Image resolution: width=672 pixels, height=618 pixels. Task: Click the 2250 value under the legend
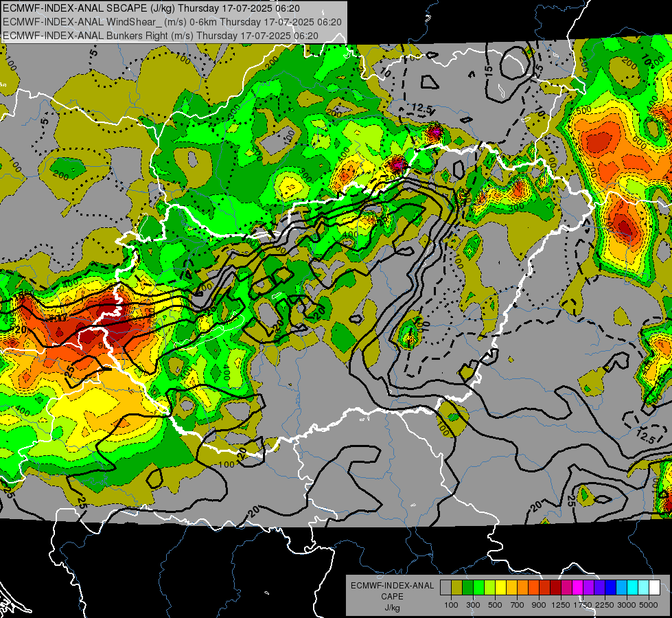tap(605, 605)
